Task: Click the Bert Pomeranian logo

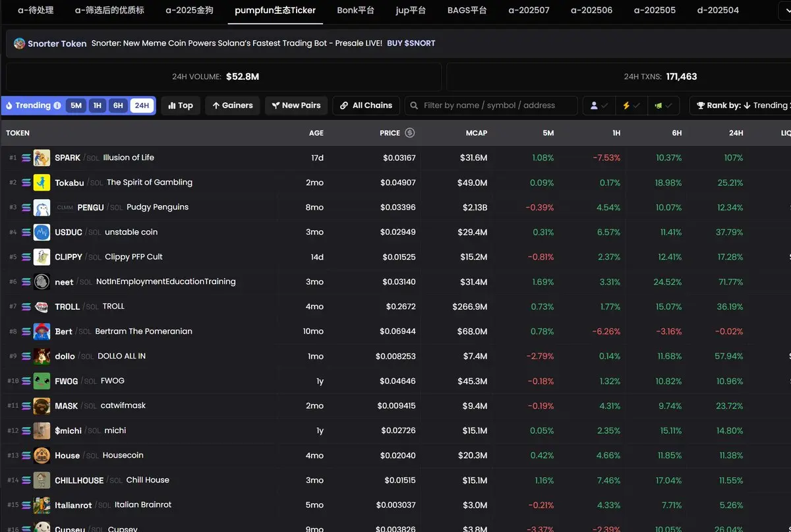Action: tap(42, 332)
